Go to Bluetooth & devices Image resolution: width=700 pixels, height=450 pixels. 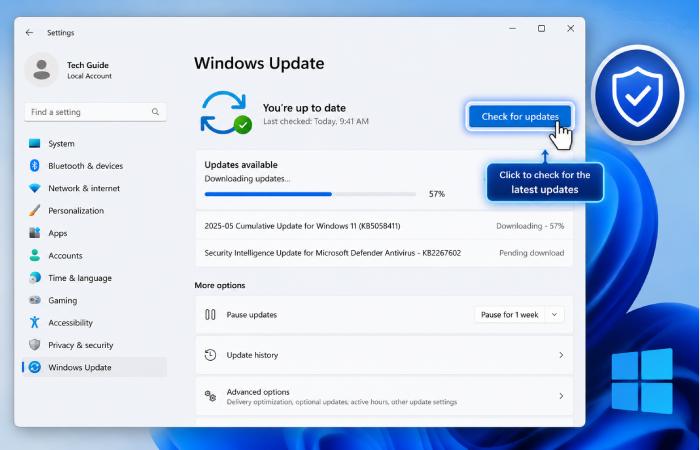coord(95,166)
